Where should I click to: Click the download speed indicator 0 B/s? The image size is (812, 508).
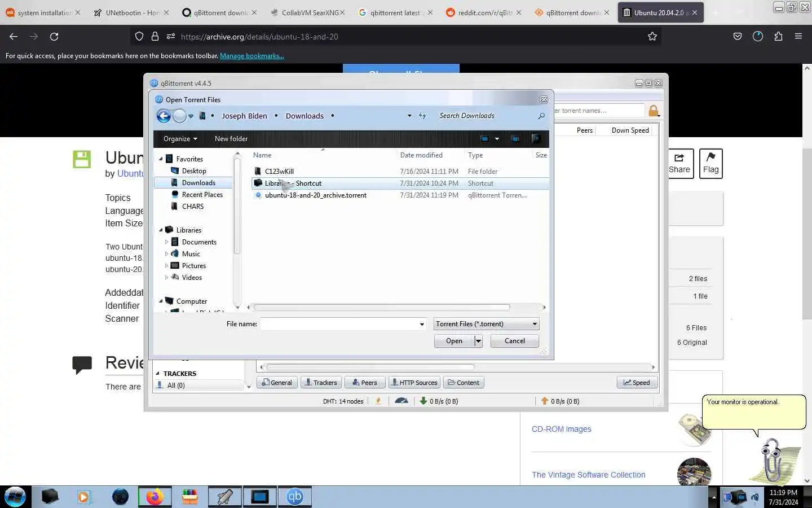439,401
